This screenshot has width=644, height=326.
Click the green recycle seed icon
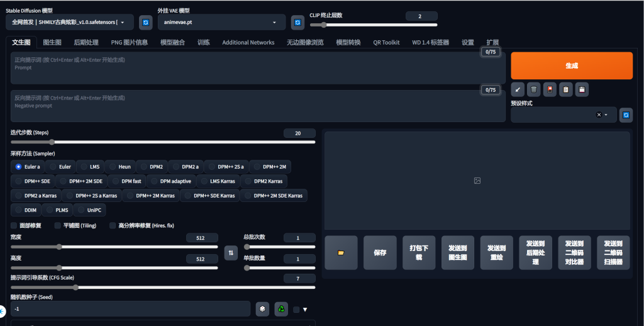(x=281, y=309)
